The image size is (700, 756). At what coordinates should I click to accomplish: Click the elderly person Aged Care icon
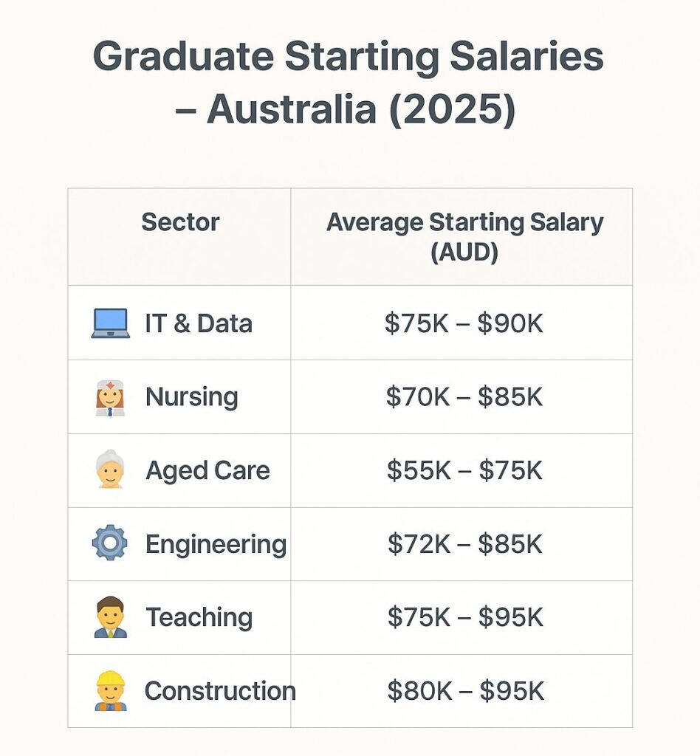pos(111,470)
